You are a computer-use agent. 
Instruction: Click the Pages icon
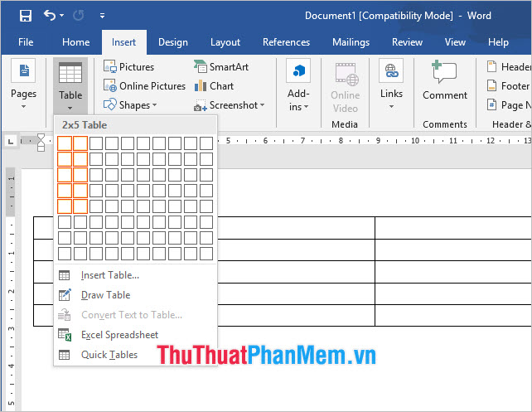[x=23, y=70]
